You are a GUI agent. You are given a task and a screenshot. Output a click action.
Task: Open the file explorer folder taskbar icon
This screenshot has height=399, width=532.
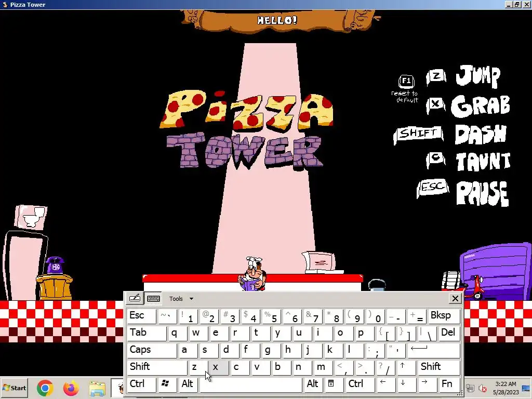pos(97,389)
